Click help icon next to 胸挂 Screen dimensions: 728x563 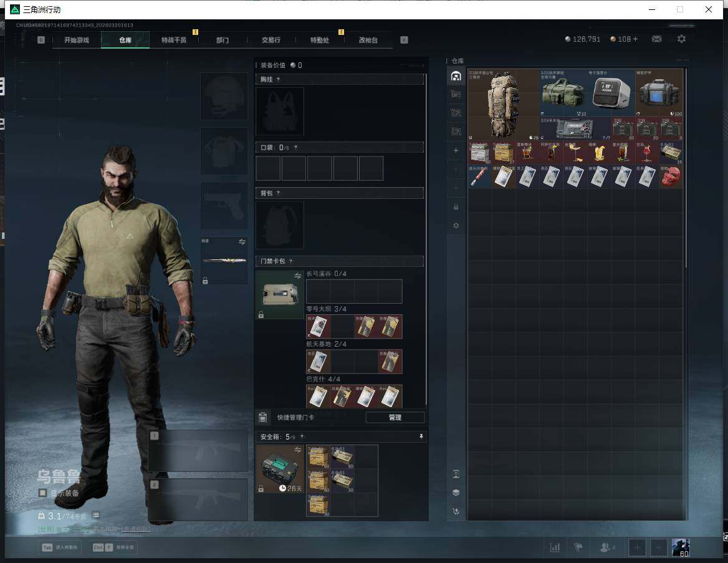278,79
